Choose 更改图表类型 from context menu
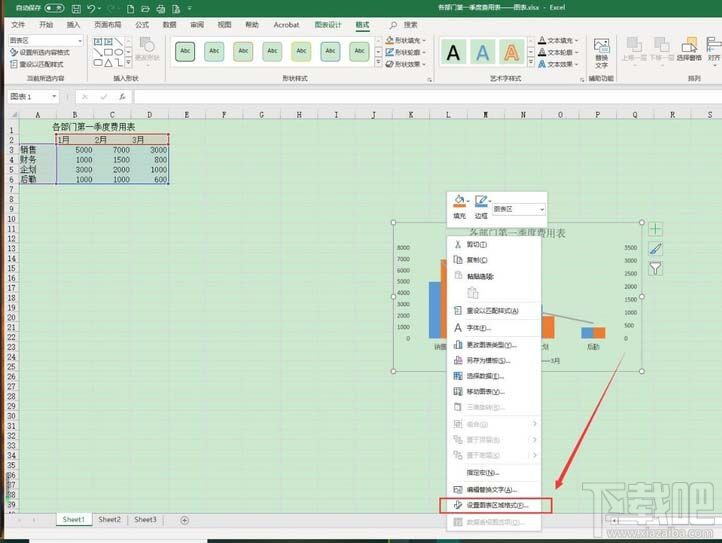722x543 pixels. 493,345
